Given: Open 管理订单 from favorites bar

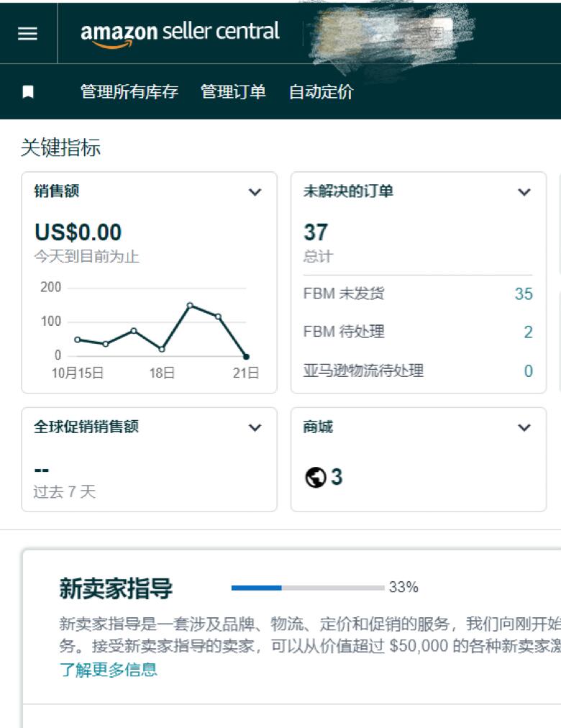Looking at the screenshot, I should click(233, 92).
